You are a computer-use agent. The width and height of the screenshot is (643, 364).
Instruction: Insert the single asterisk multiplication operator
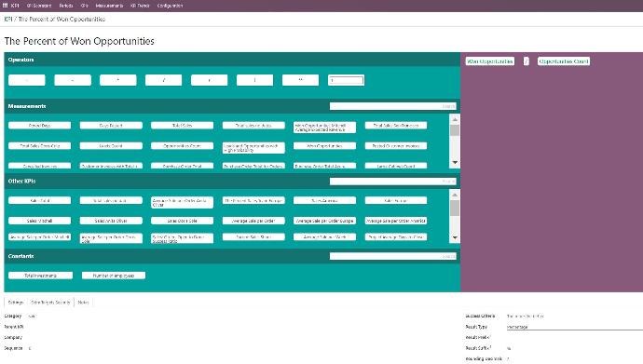tap(117, 80)
